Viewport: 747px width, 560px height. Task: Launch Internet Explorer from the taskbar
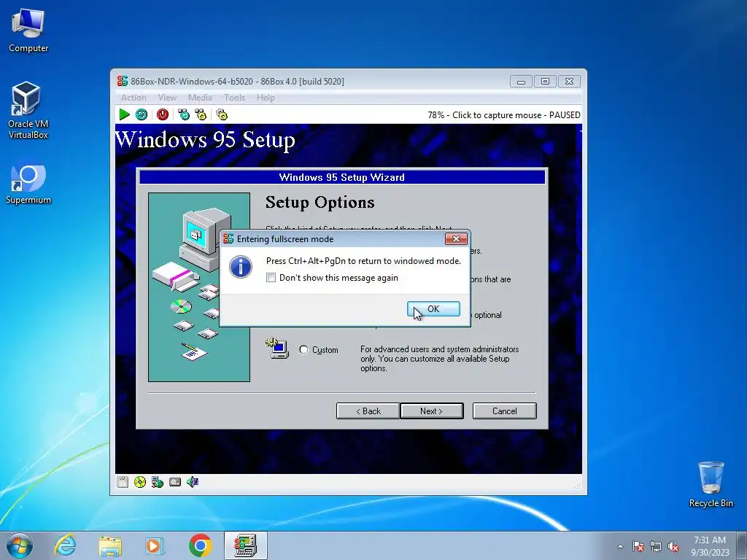(x=65, y=545)
